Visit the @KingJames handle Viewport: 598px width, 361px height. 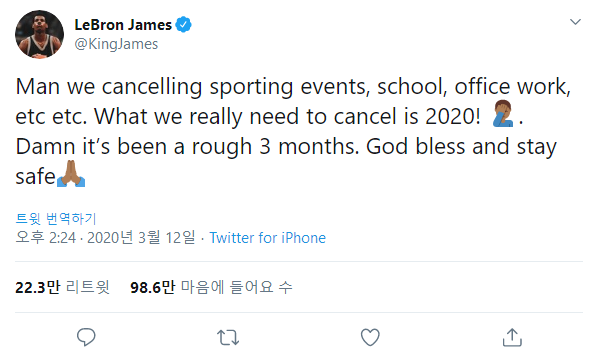pyautogui.click(x=116, y=44)
